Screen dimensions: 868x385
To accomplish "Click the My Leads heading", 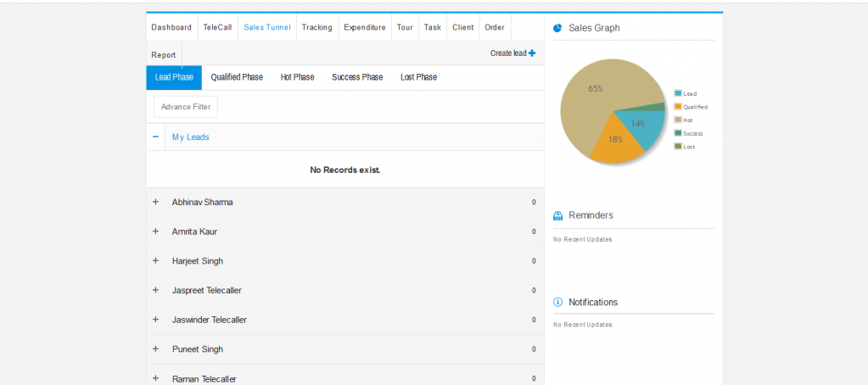I will tap(190, 137).
